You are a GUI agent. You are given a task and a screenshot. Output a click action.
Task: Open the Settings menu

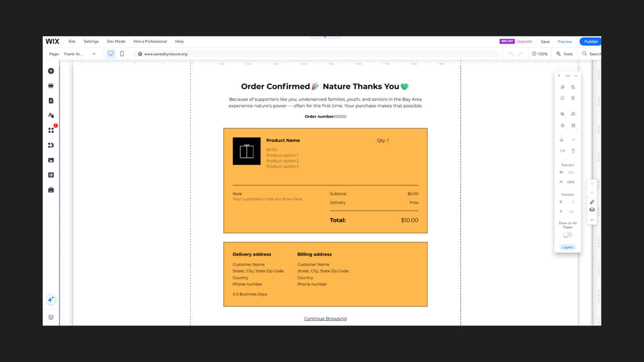[91, 41]
